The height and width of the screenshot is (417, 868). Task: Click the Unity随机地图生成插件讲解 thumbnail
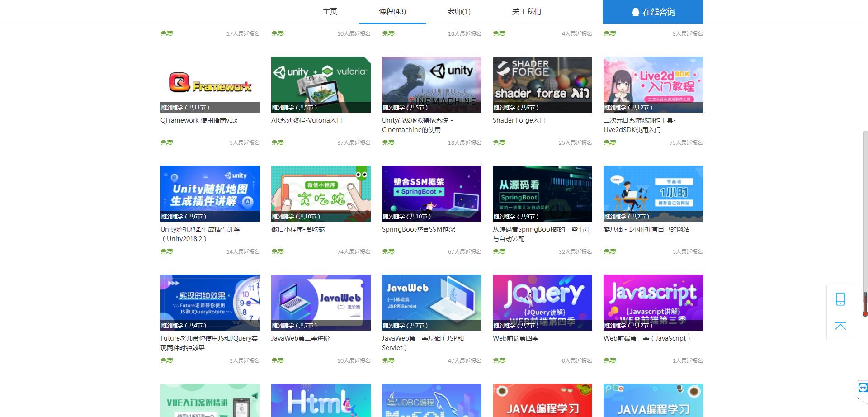tap(210, 193)
